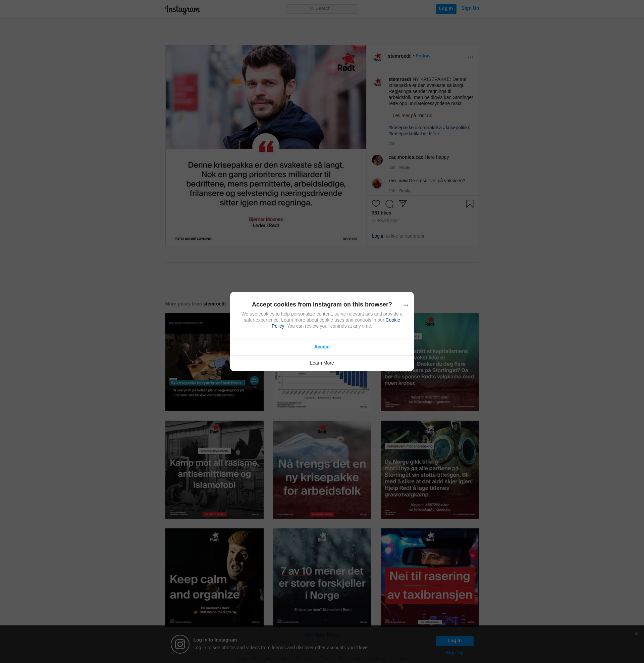Open the 'Keep calm and organize' post thumbnail

point(214,577)
